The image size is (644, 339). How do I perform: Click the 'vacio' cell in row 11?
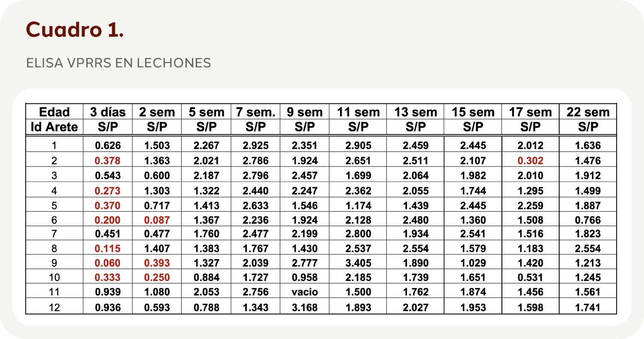click(305, 292)
